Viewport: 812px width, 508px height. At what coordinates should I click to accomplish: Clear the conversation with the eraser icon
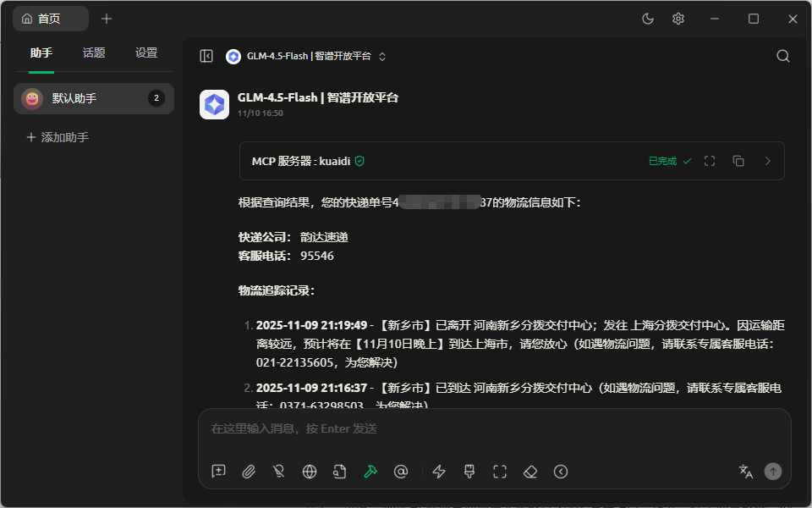click(530, 472)
